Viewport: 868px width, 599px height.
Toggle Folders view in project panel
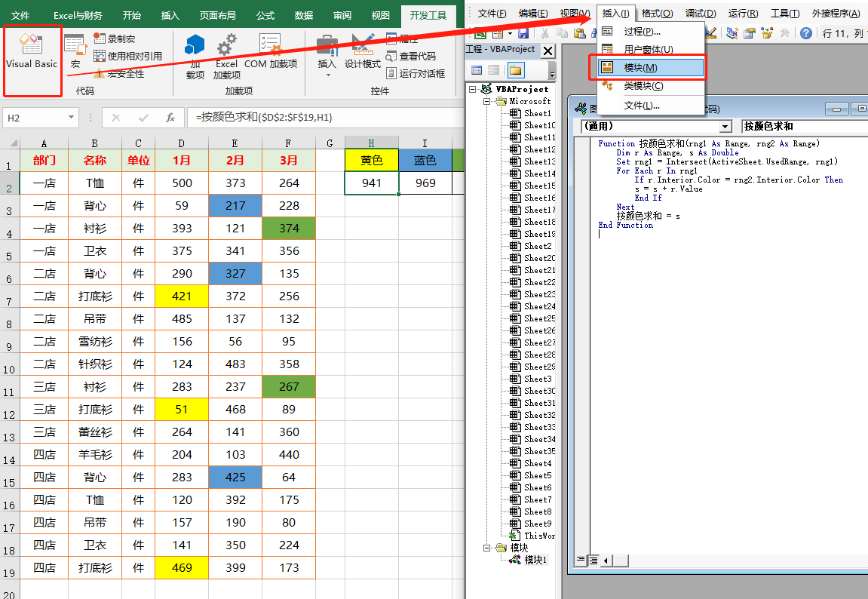point(515,70)
